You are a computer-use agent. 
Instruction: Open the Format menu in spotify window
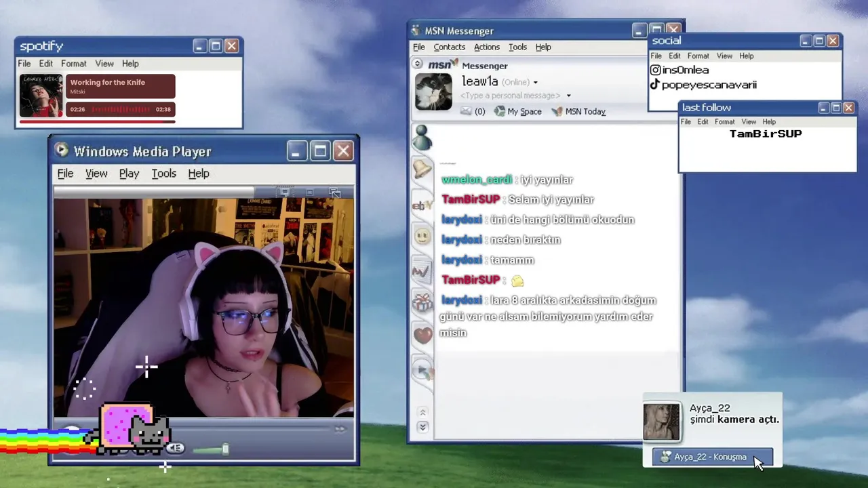73,64
